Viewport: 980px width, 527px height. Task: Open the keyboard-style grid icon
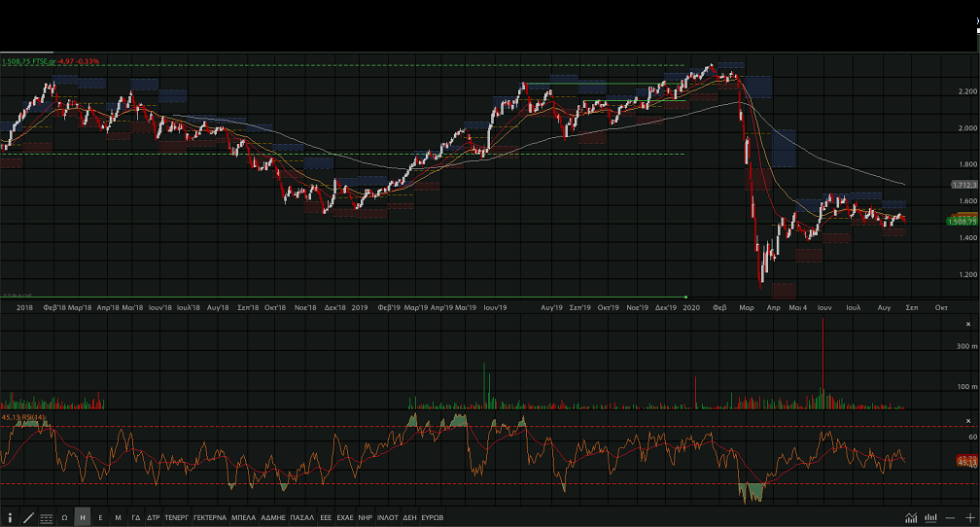pyautogui.click(x=47, y=518)
